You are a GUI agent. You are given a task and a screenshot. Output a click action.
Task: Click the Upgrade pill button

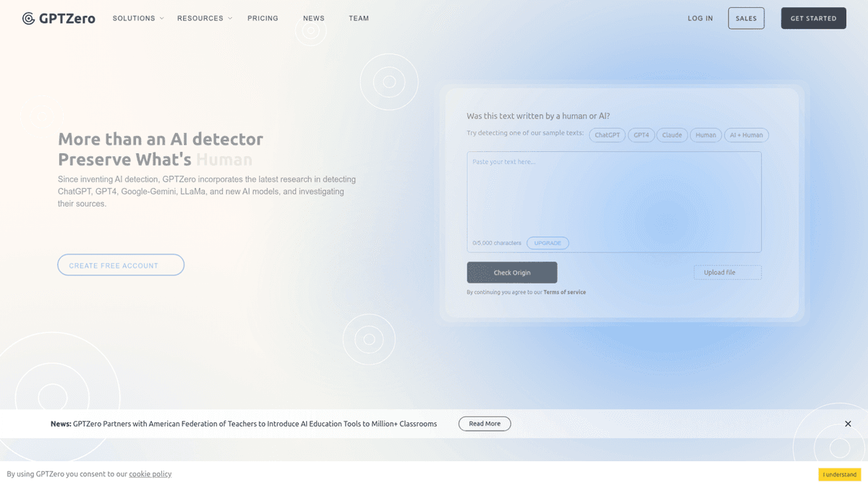548,243
